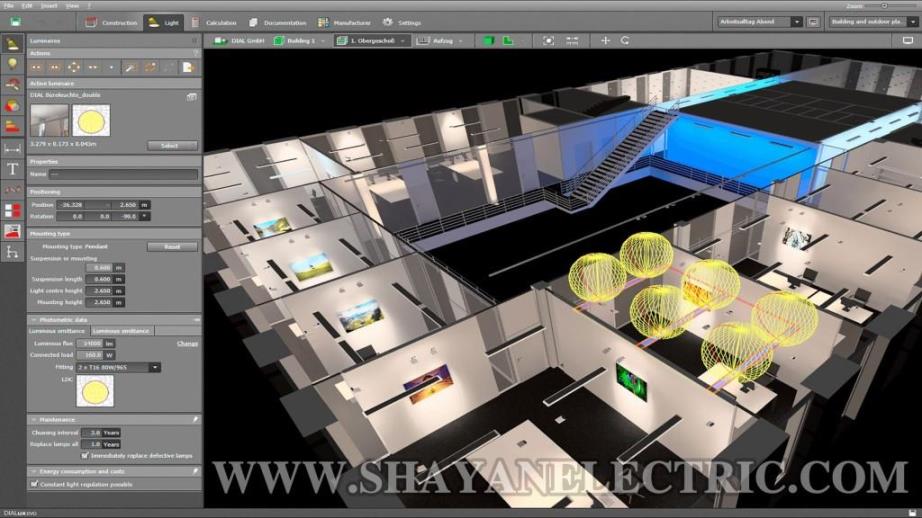
Task: Select the first Luminous emittance tab
Action: pyautogui.click(x=58, y=331)
